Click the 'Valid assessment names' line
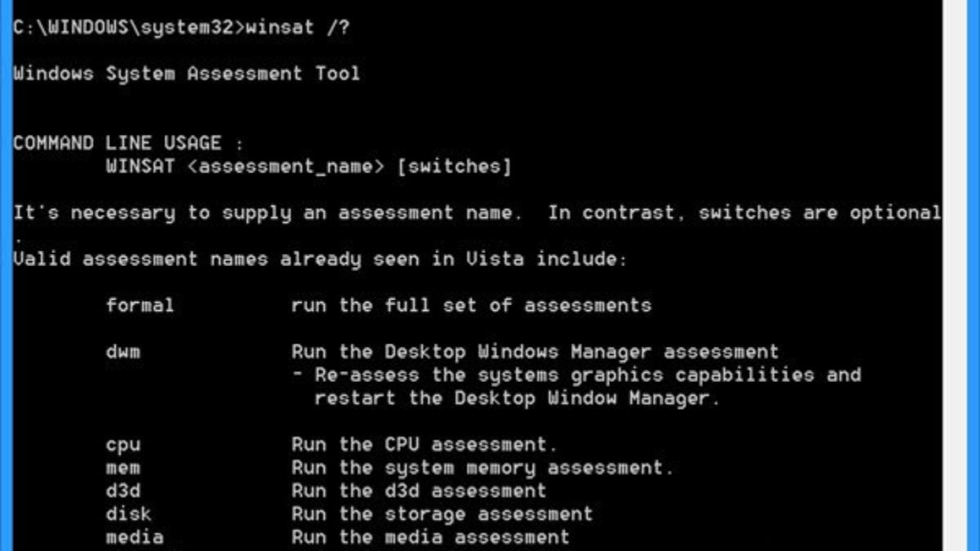Image resolution: width=980 pixels, height=551 pixels. [x=320, y=260]
